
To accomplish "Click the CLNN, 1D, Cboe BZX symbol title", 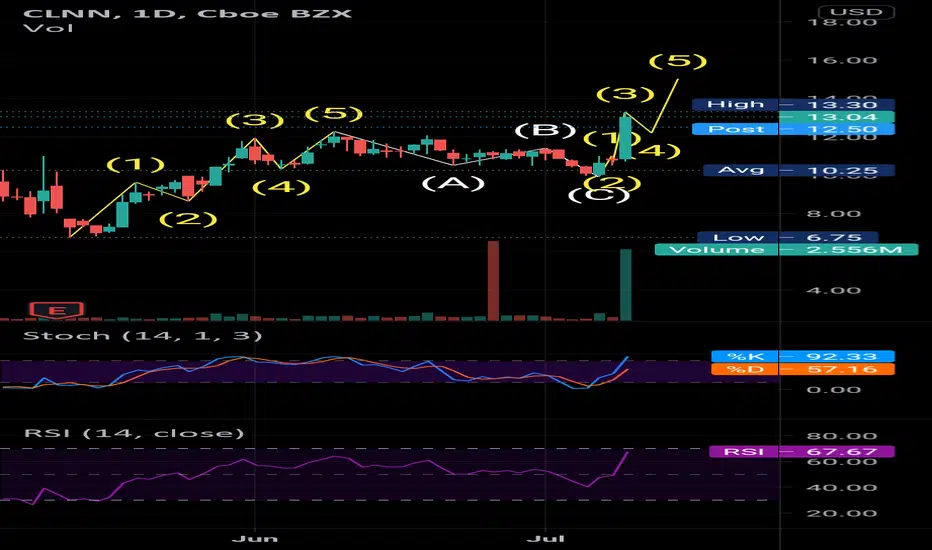I will click(187, 13).
